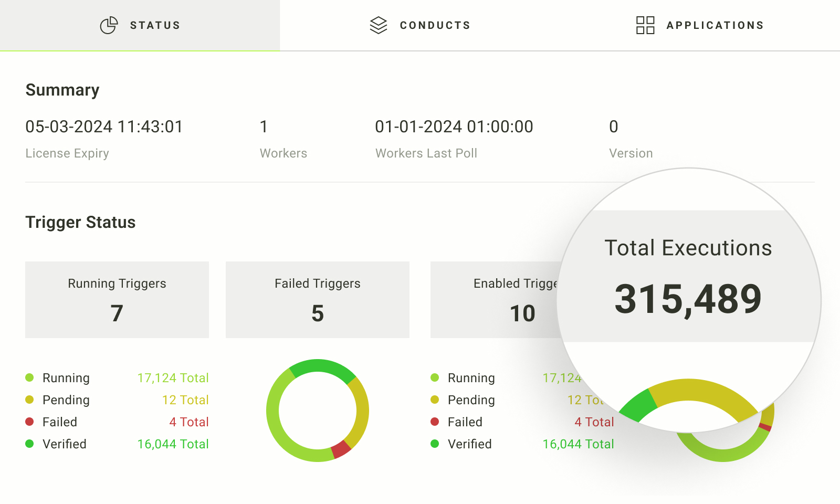Click the 'Summary' heading

[62, 90]
